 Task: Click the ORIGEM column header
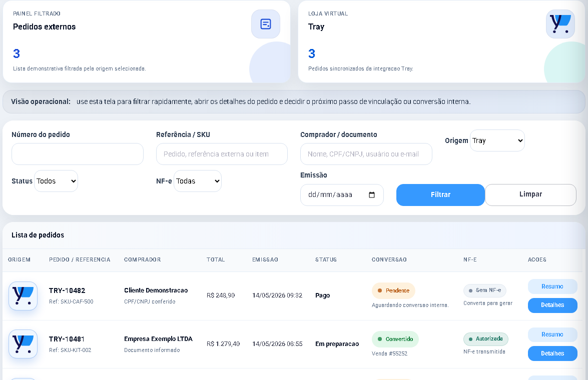(19, 259)
